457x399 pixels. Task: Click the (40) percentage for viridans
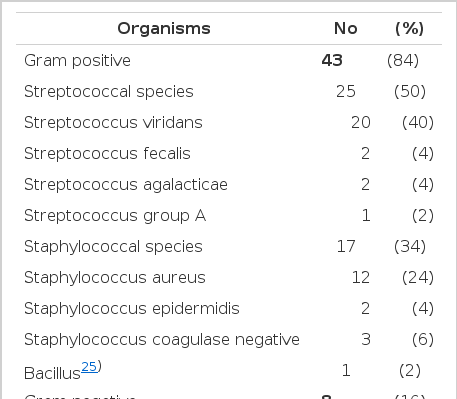tap(418, 122)
